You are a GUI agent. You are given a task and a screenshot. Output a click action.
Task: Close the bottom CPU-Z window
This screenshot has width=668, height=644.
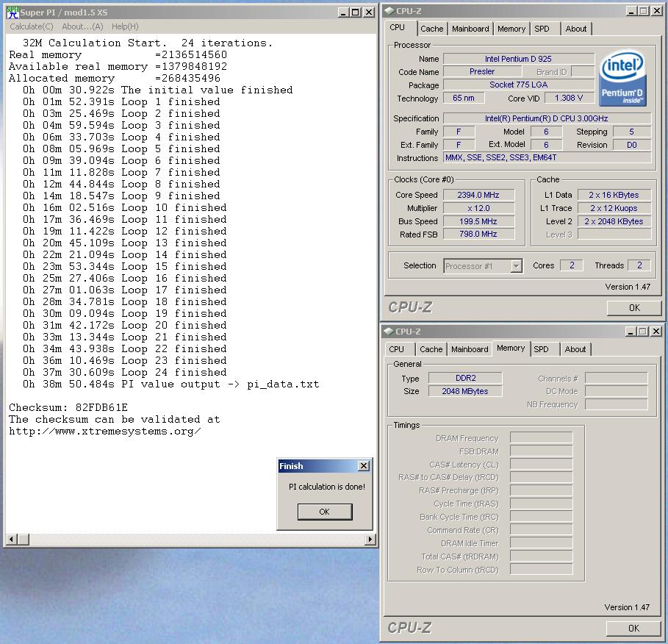[x=656, y=331]
